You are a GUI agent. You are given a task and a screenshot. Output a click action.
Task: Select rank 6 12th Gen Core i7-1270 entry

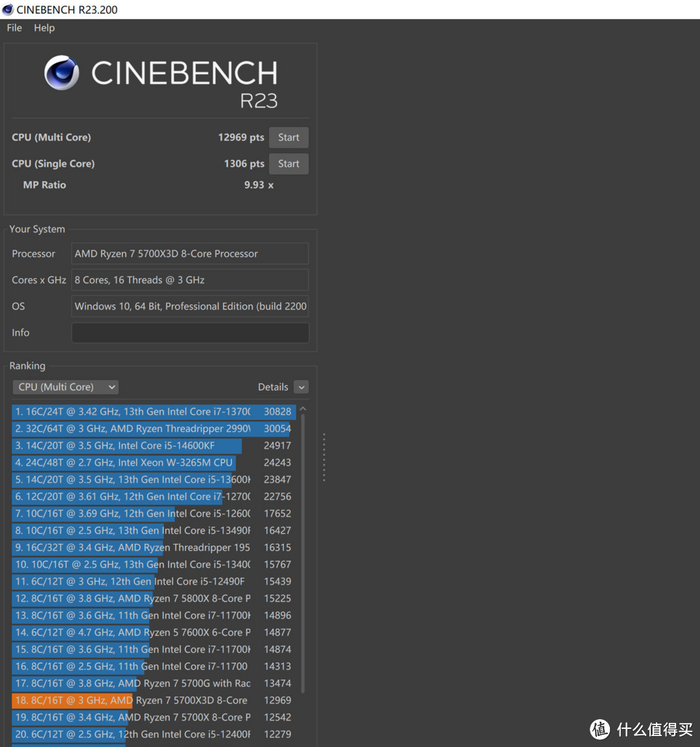pos(154,497)
